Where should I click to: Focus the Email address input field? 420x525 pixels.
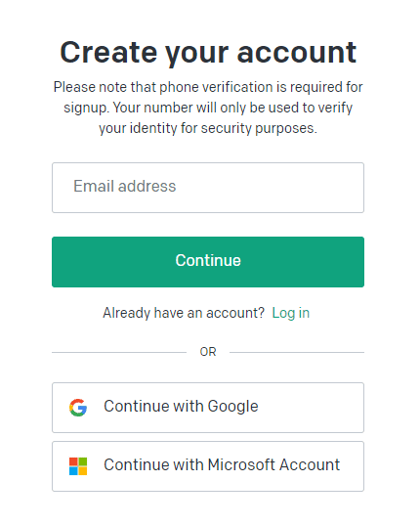[208, 188]
